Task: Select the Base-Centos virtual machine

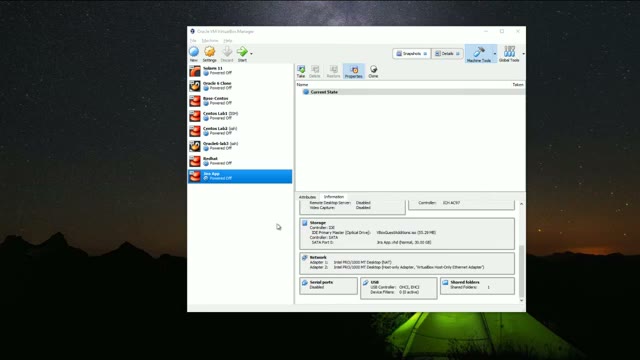Action: (240, 101)
